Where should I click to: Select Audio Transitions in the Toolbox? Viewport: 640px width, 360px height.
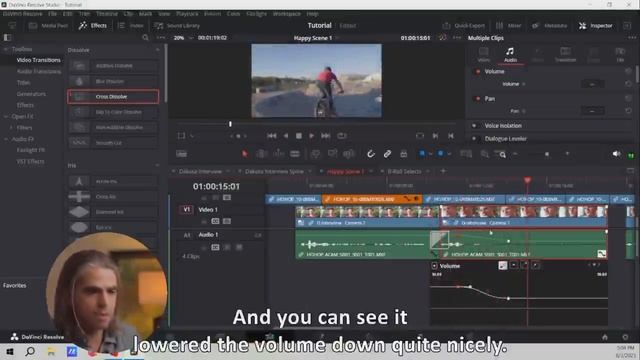[x=39, y=71]
